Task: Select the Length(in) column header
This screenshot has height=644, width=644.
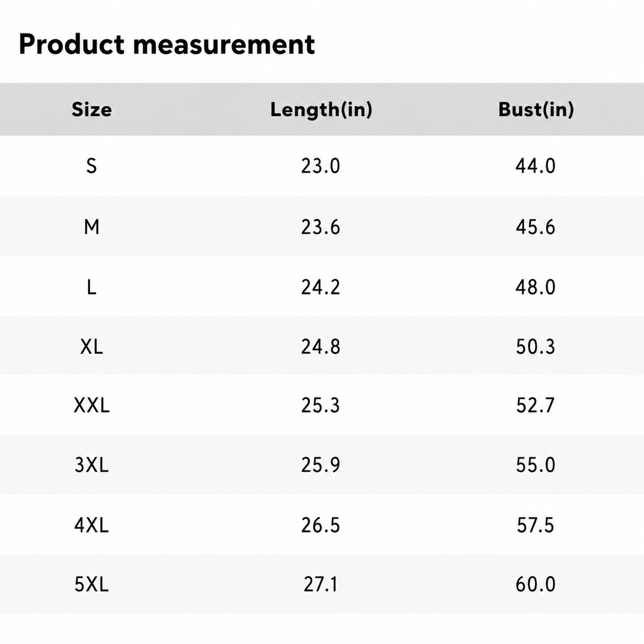Action: pos(321,109)
